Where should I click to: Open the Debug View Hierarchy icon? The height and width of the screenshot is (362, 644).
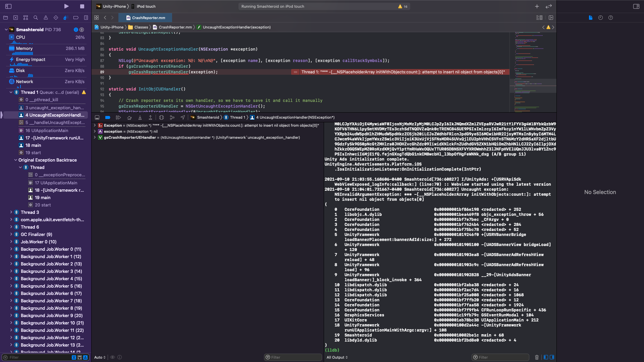[x=161, y=118]
